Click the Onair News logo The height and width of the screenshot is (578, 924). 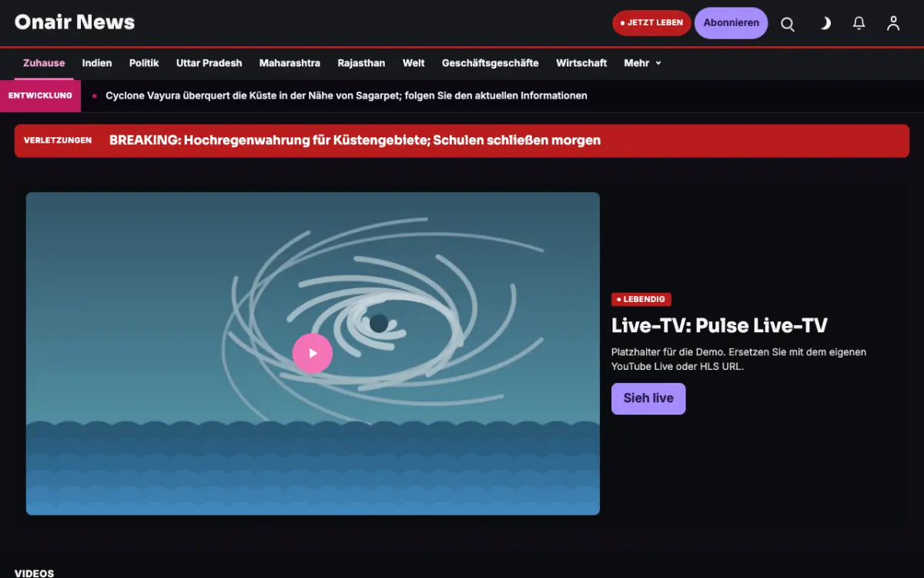(x=75, y=22)
